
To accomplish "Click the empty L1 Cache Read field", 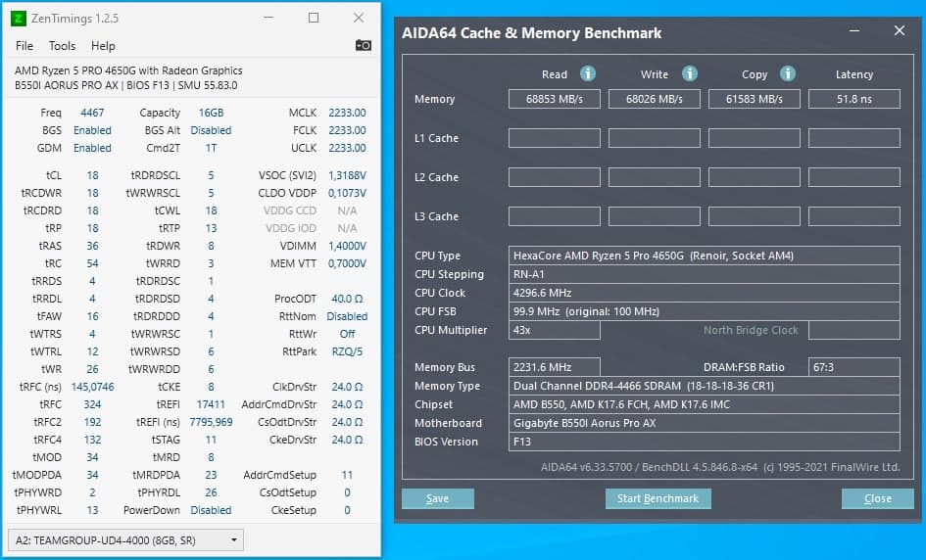I will 555,138.
